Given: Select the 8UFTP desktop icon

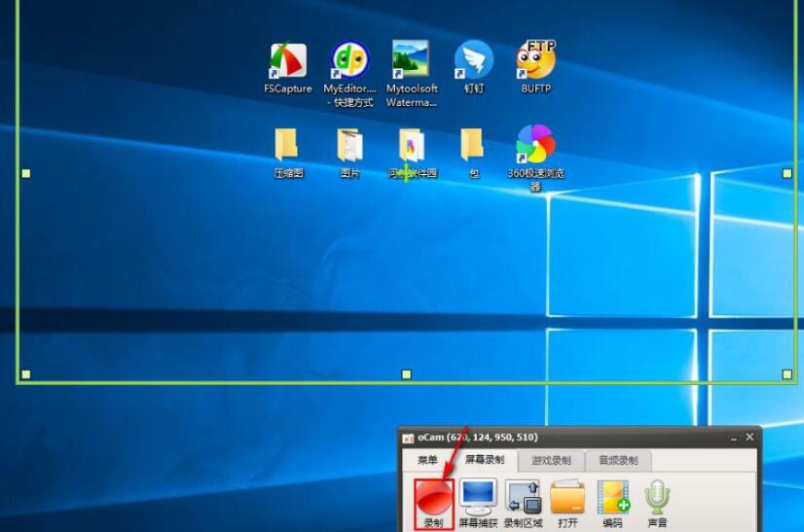Looking at the screenshot, I should click(535, 67).
